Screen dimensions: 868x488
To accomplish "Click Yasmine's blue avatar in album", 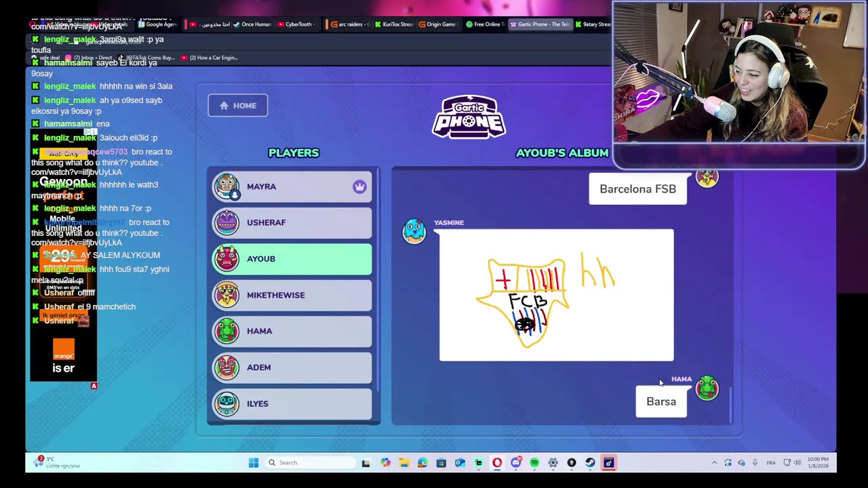I will click(x=414, y=231).
